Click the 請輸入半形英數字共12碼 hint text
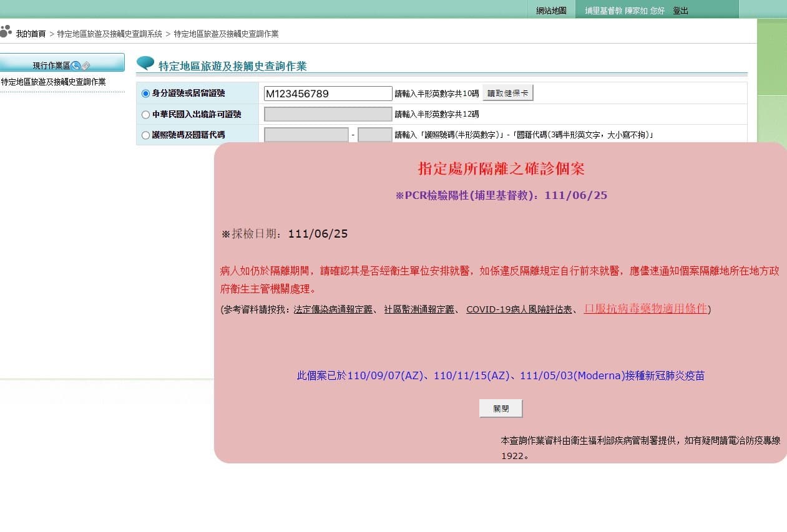This screenshot has height=532, width=787. click(437, 115)
